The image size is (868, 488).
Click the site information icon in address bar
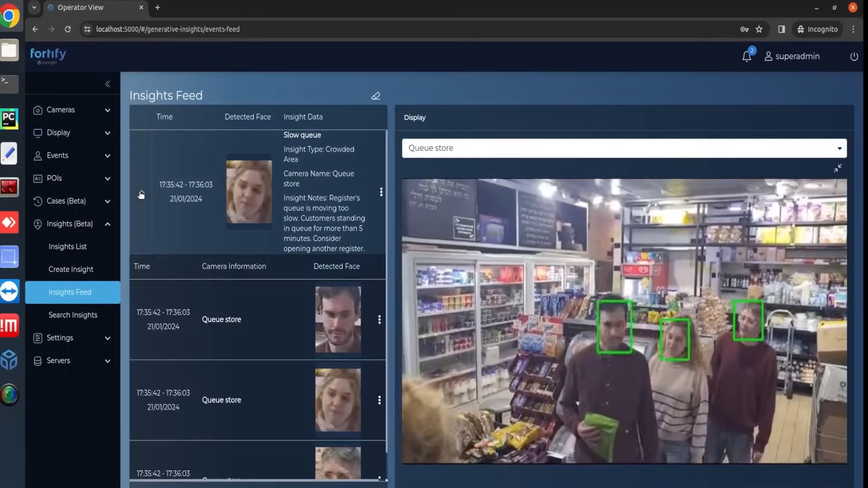tap(87, 29)
